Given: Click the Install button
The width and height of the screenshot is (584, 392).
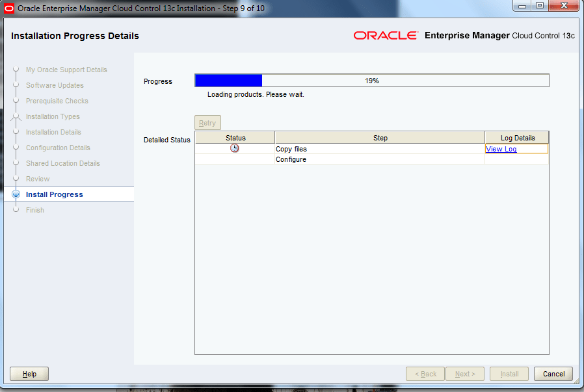Looking at the screenshot, I should pos(509,374).
